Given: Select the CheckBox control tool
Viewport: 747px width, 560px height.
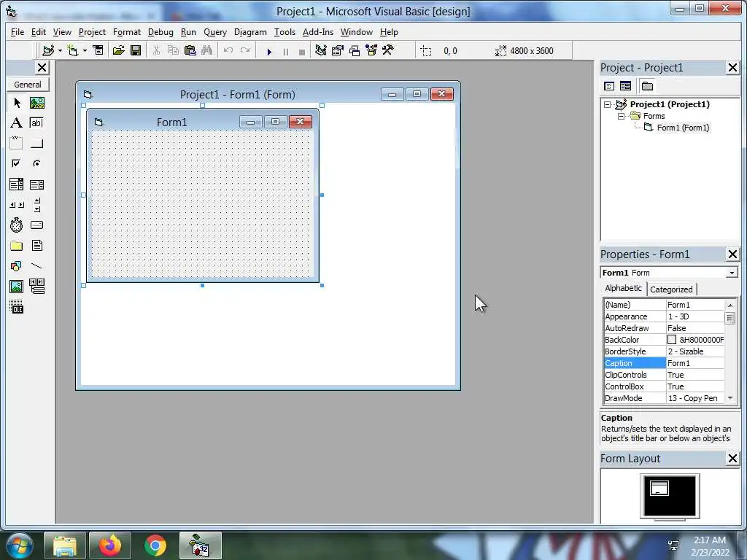Looking at the screenshot, I should tap(17, 163).
